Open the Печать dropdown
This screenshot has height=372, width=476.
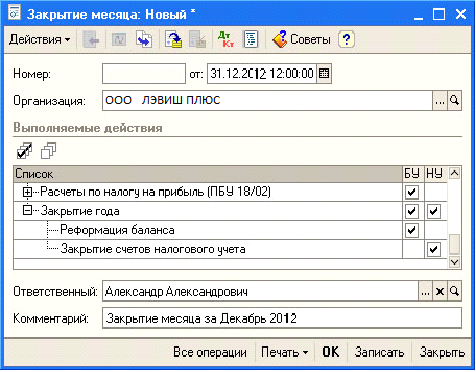[x=284, y=352]
